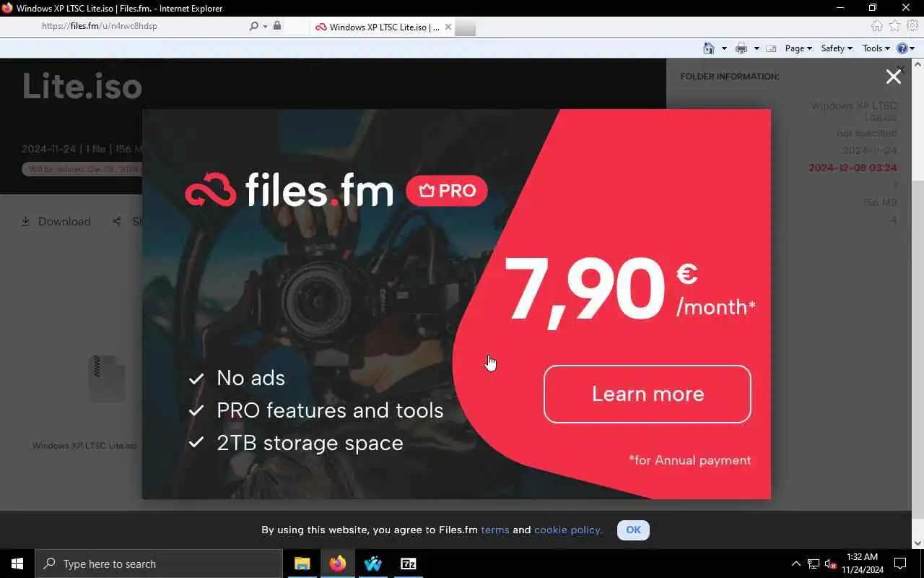Expand the address bar search dropdown
924x578 pixels.
265,26
